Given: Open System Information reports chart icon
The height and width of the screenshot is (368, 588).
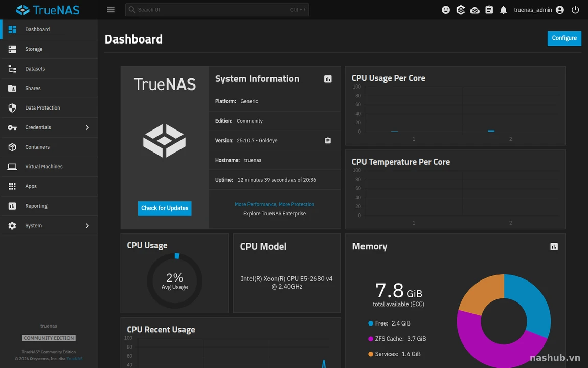Looking at the screenshot, I should (x=328, y=79).
